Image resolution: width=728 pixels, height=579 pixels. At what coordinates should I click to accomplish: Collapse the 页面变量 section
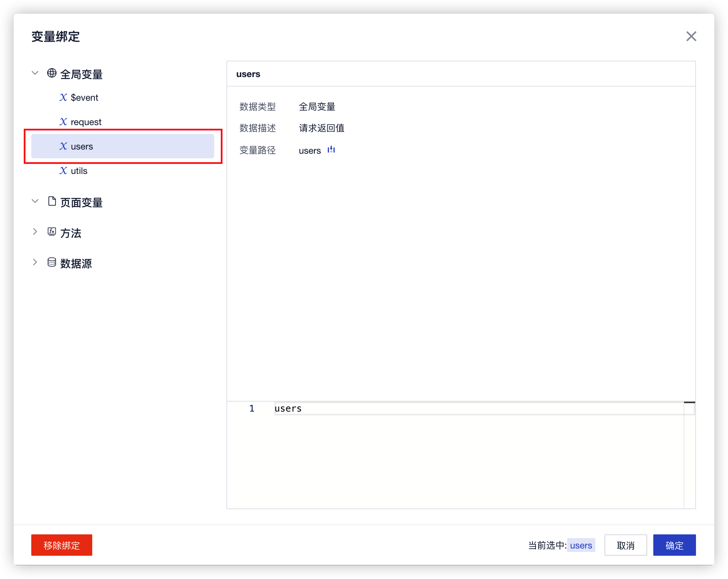click(35, 201)
